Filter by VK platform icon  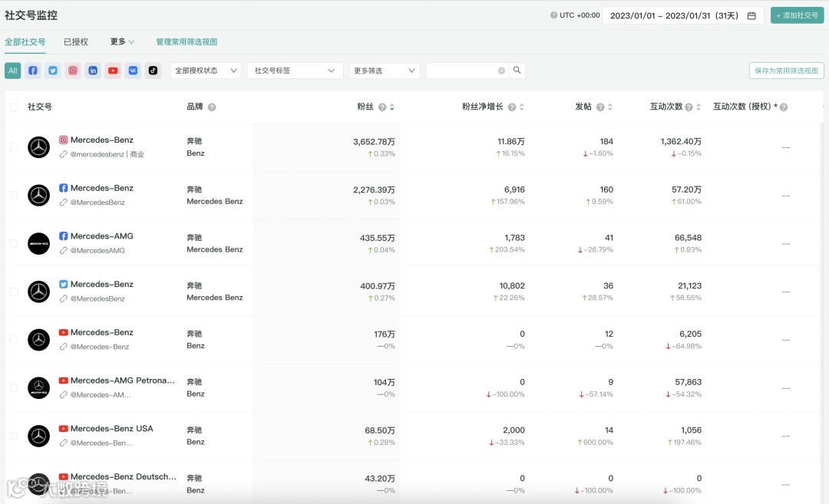(x=134, y=71)
